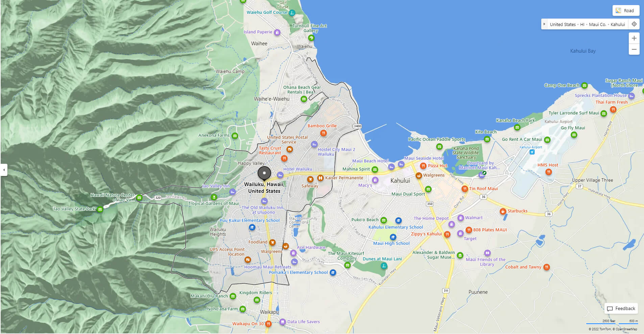Click the Safeway grocery pin
Image resolution: width=644 pixels, height=334 pixels.
coord(310,180)
